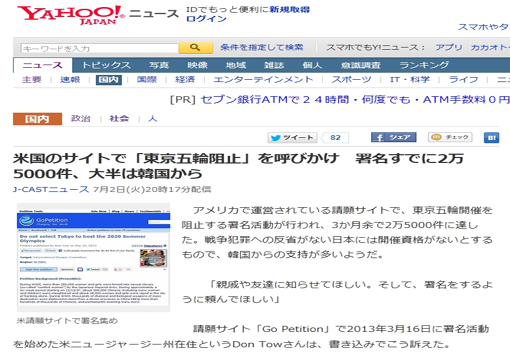
Task: Open the Yahoo! JAPAN logo
Action: [71, 15]
